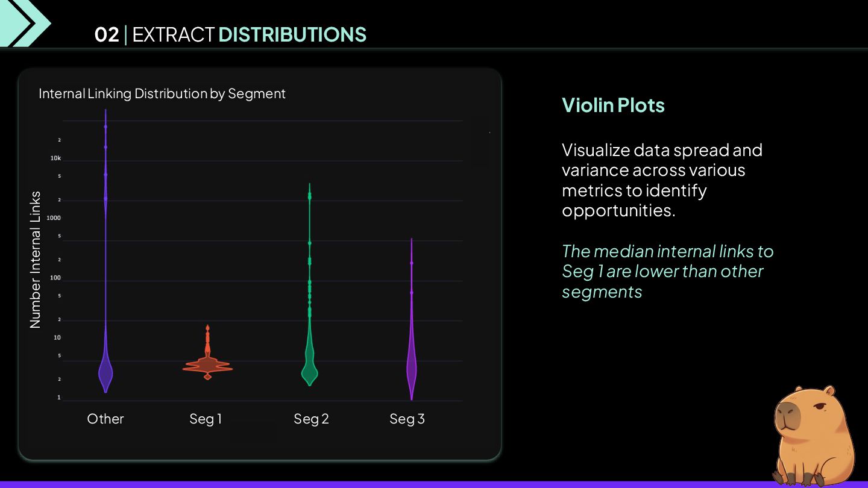Select the Other x-axis label
The width and height of the screenshot is (868, 488).
point(105,419)
